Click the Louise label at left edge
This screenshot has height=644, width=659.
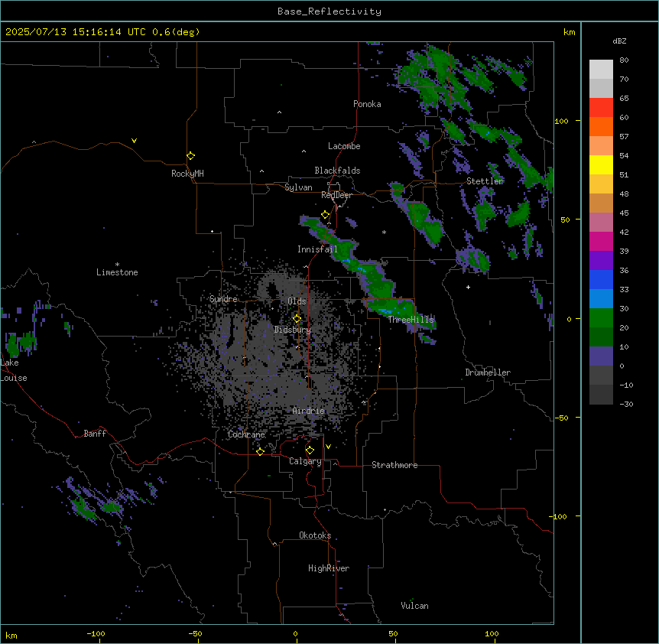[x=14, y=378]
